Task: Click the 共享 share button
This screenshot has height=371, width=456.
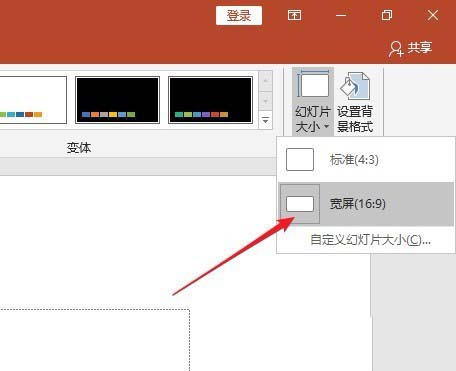Action: coord(411,48)
